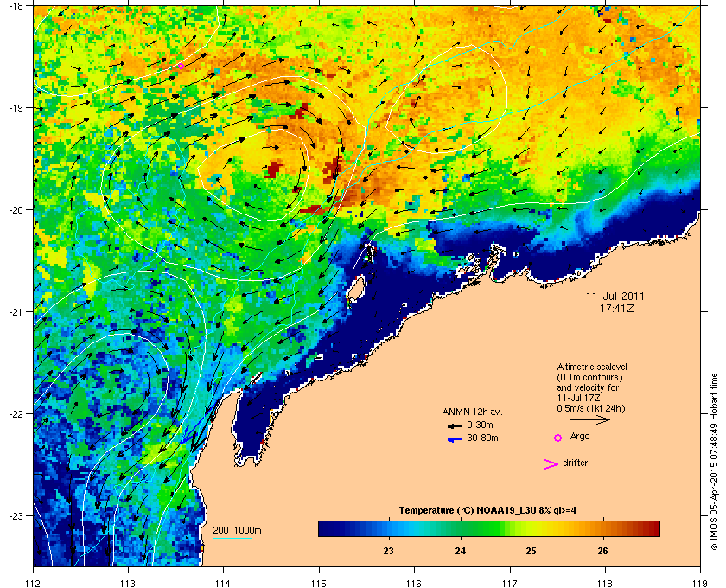Click the '30-80m' legend label

click(x=482, y=438)
